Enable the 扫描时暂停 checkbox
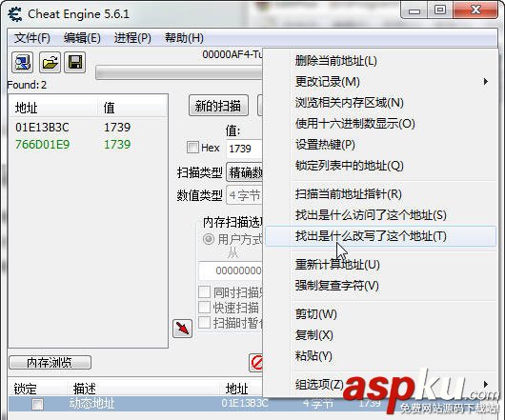Screen dimensions: 505x420 [204, 323]
